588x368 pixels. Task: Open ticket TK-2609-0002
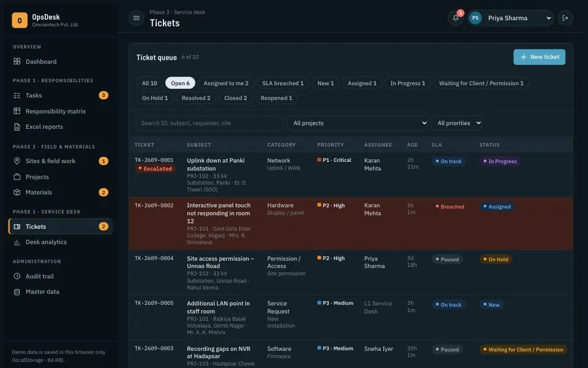coord(154,205)
